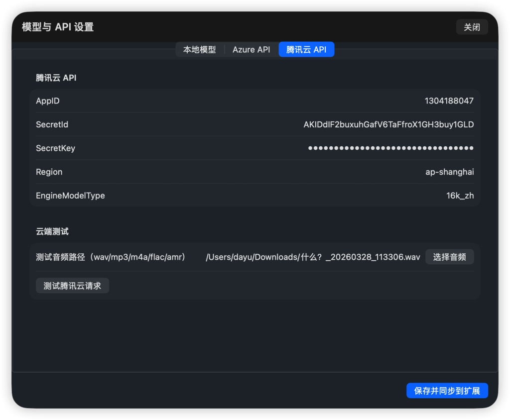Click the Region row label
510x420 pixels.
pyautogui.click(x=49, y=172)
